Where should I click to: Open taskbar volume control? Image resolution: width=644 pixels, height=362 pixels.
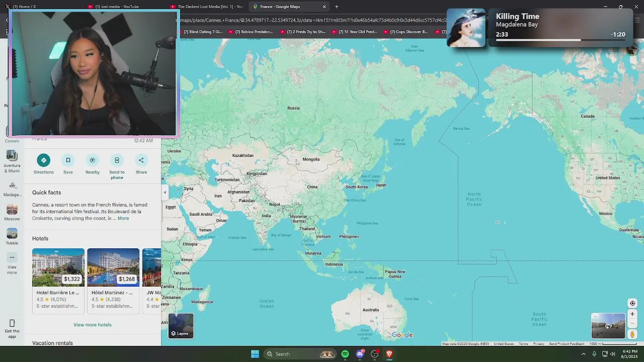[613, 354]
